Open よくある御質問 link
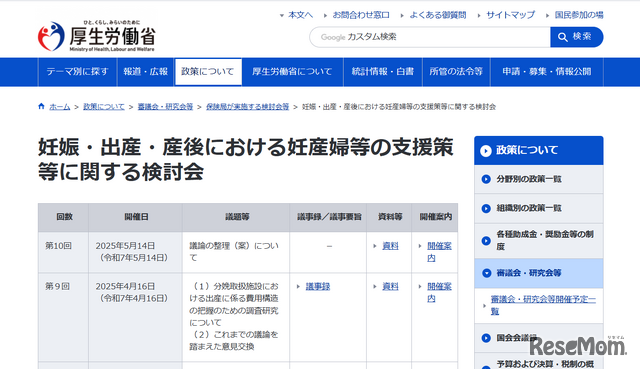This screenshot has height=369, width=640. coord(438,15)
